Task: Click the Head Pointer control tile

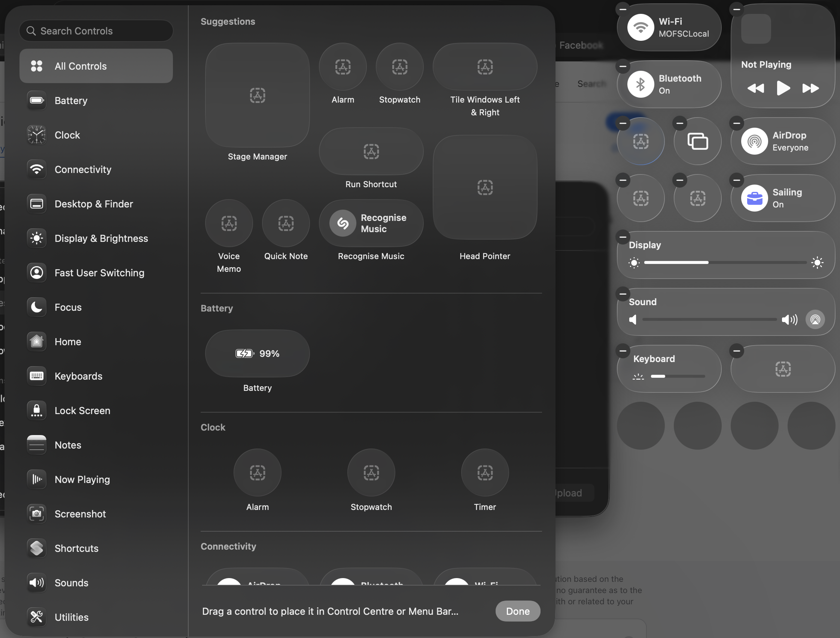Action: (484, 187)
